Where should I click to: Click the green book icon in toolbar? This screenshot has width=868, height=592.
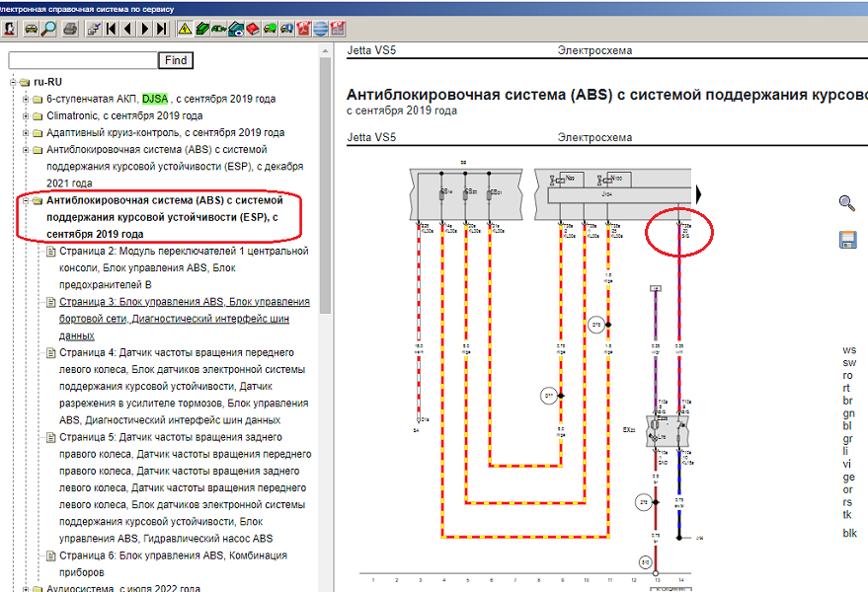pyautogui.click(x=202, y=29)
